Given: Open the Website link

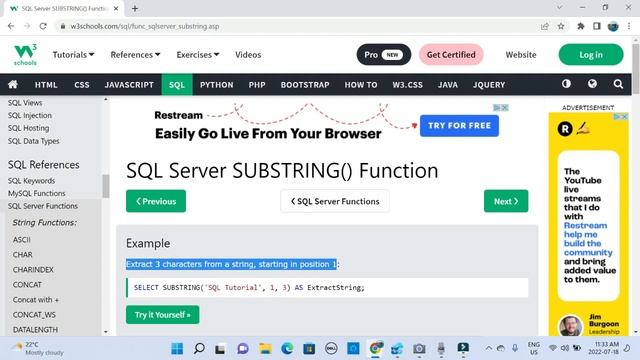Looking at the screenshot, I should 521,55.
